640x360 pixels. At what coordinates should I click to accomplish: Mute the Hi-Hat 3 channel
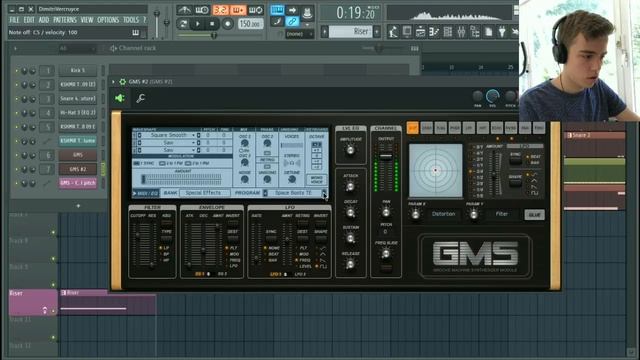(x=17, y=113)
